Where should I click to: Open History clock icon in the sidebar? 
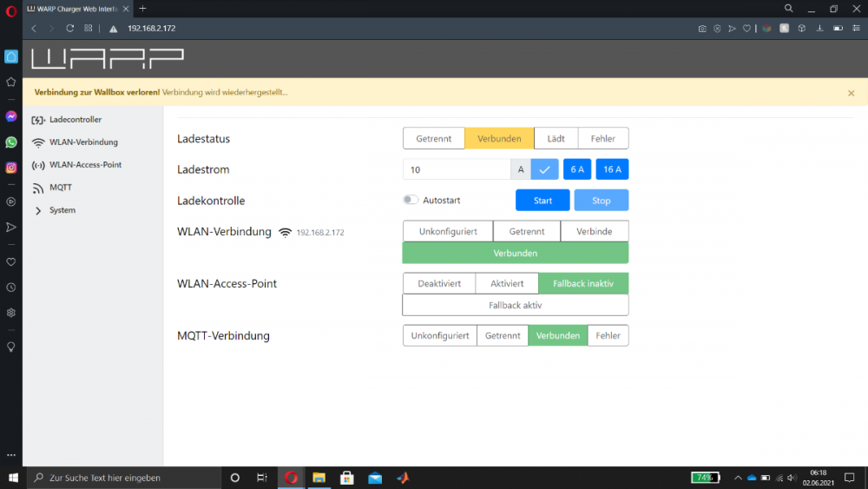pyautogui.click(x=11, y=287)
